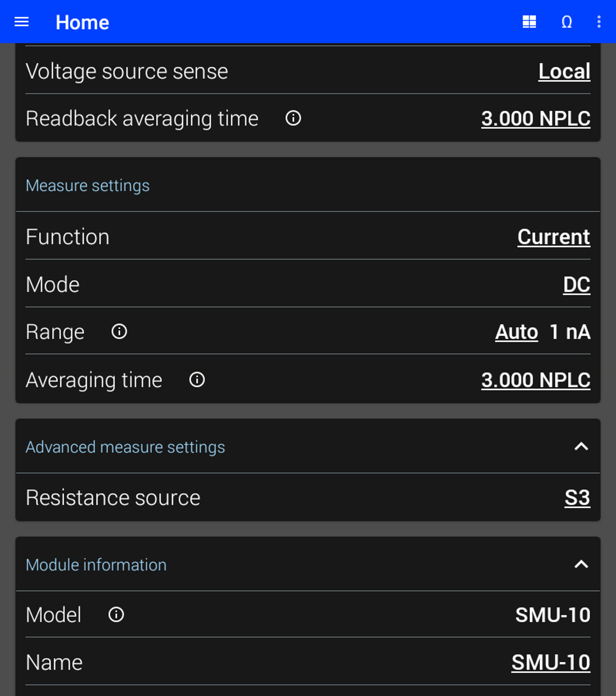This screenshot has height=696, width=616.
Task: Change Voltage source sense from Local
Action: [x=564, y=71]
